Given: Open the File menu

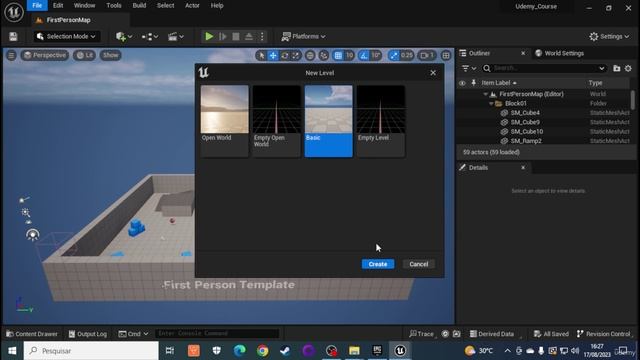Looking at the screenshot, I should 37,6.
